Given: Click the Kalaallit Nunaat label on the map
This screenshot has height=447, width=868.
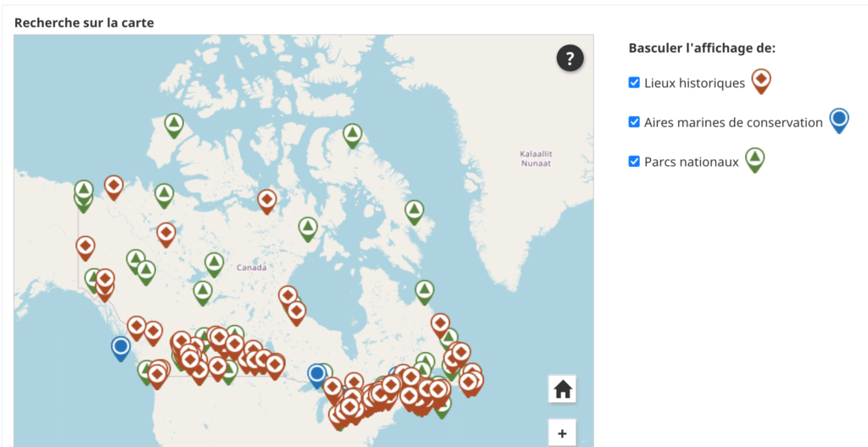Looking at the screenshot, I should (x=536, y=158).
